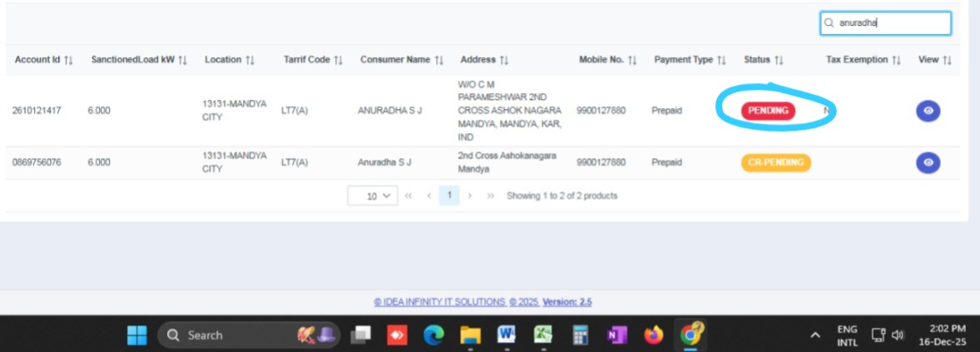Click address starting W/O C M PARAMESHWAR

click(510, 111)
